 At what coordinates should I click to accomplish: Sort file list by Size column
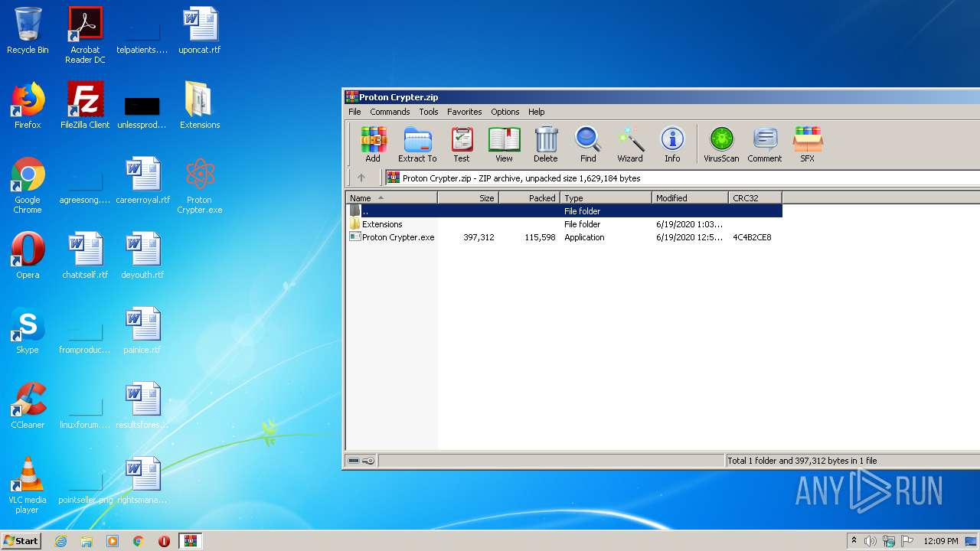pyautogui.click(x=468, y=197)
